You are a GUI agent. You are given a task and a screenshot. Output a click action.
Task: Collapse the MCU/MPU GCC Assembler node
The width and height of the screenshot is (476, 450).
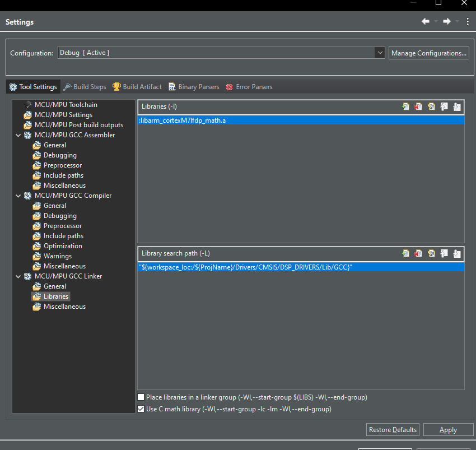[x=18, y=135]
